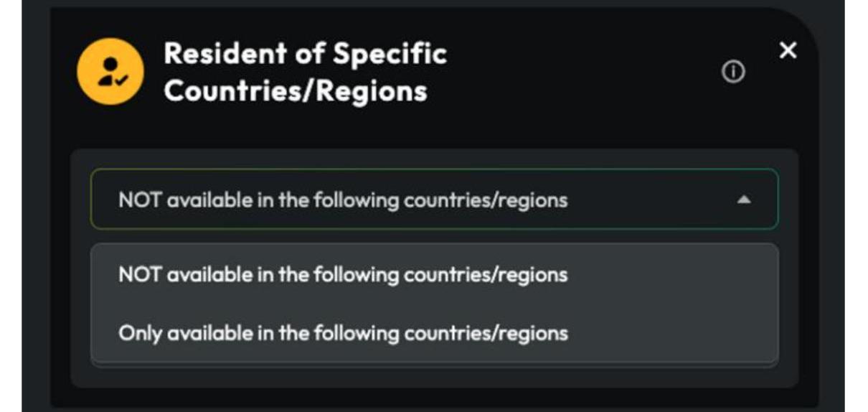Choose 'NOT available' option in the open list
The image size is (868, 412).
(x=343, y=274)
